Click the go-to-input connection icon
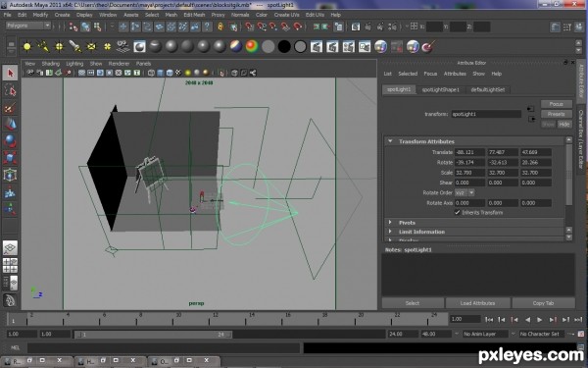This screenshot has width=588, height=368. point(530,109)
